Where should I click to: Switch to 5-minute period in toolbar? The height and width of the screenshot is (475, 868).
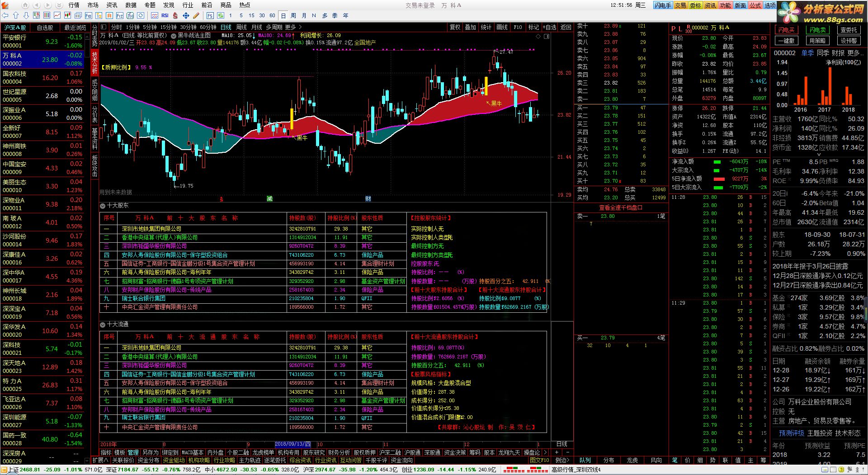pos(241,15)
